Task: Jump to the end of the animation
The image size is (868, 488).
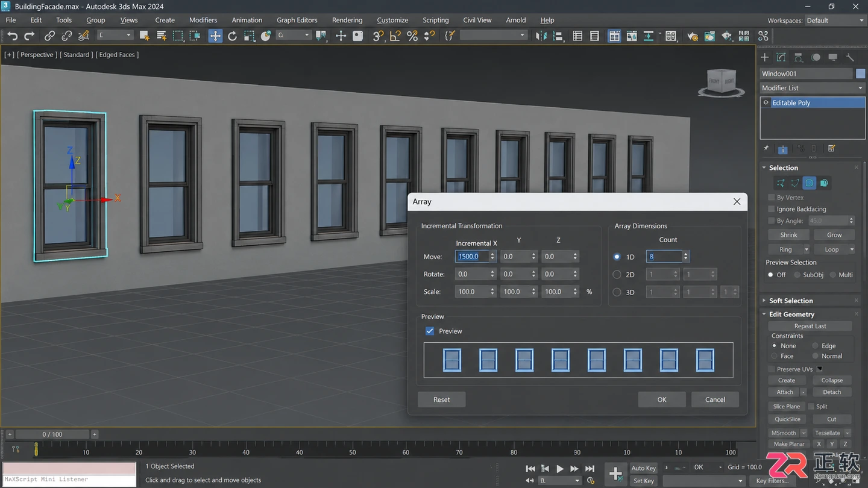Action: pyautogui.click(x=590, y=468)
